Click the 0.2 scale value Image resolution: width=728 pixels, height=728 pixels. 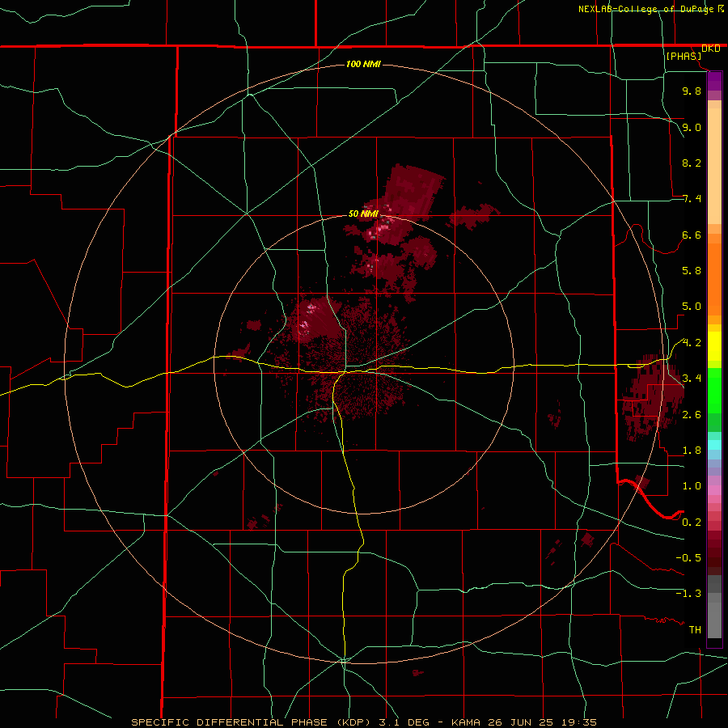(x=692, y=523)
